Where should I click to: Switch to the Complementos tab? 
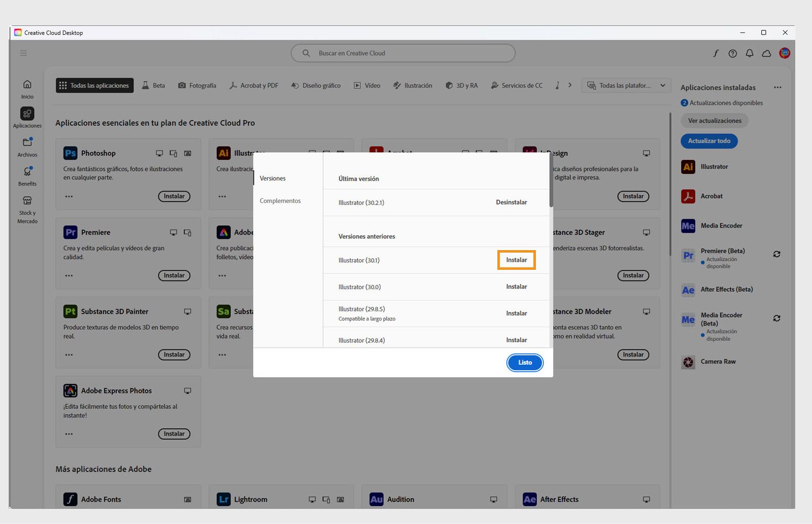coord(280,200)
